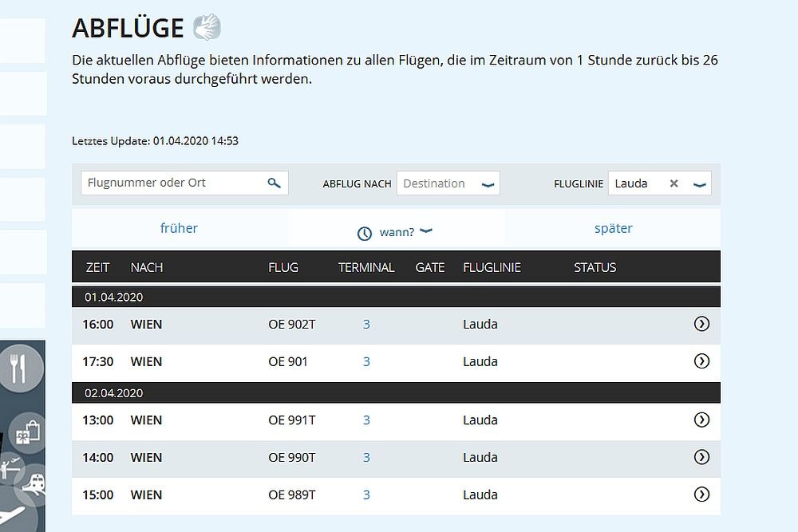Viewport: 798px width, 532px height.
Task: Open details arrow for flight OE 990T
Action: tap(701, 457)
